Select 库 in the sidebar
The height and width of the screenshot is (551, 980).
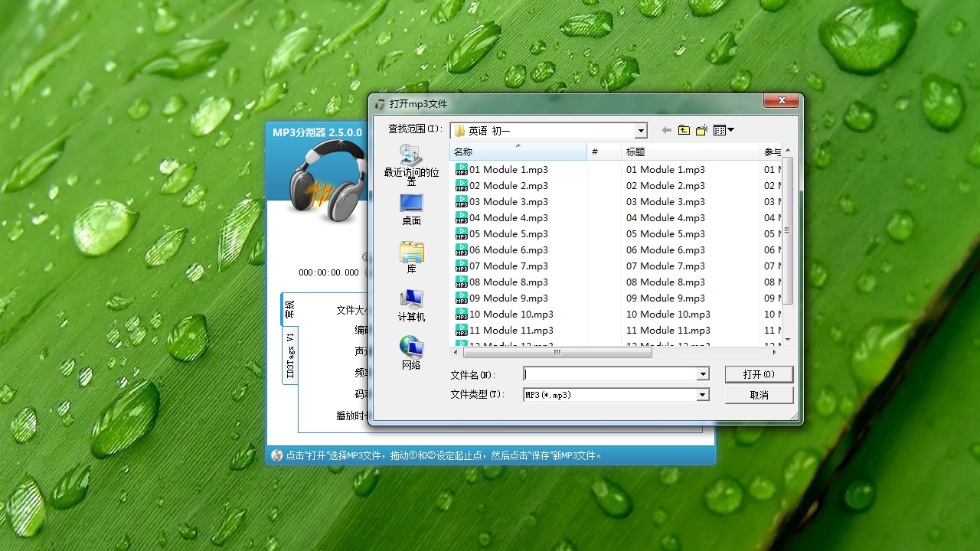[411, 255]
